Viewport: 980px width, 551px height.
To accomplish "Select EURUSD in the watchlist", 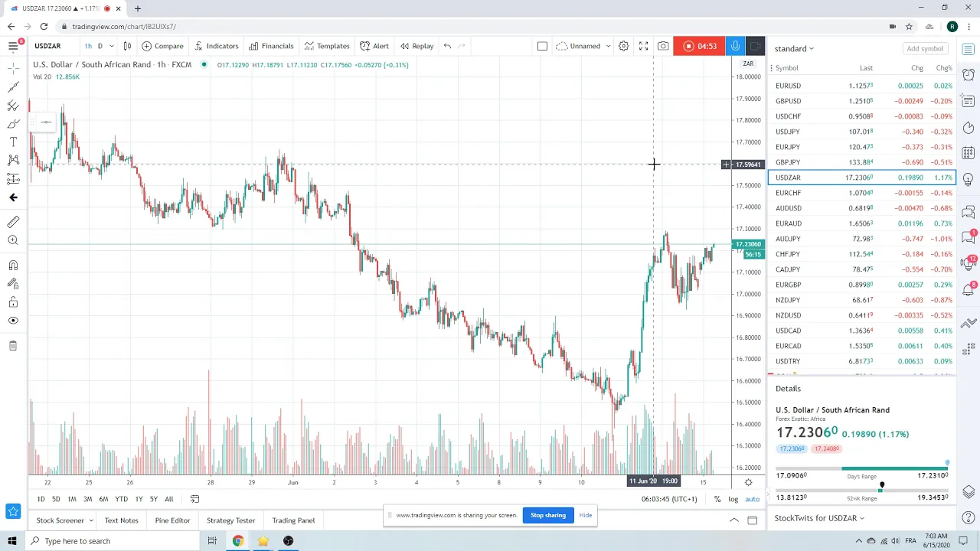I will (862, 86).
